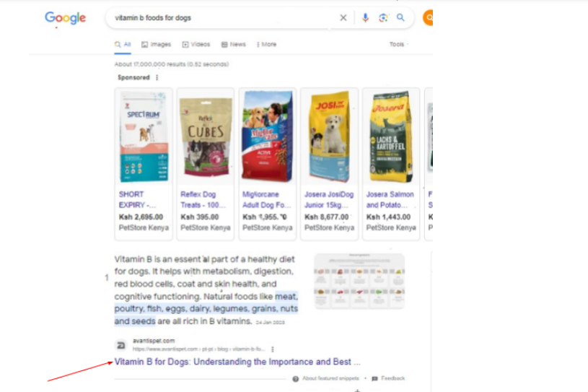Screen dimensions: 588x392
Task: Open the More tabs menu
Action: [266, 44]
